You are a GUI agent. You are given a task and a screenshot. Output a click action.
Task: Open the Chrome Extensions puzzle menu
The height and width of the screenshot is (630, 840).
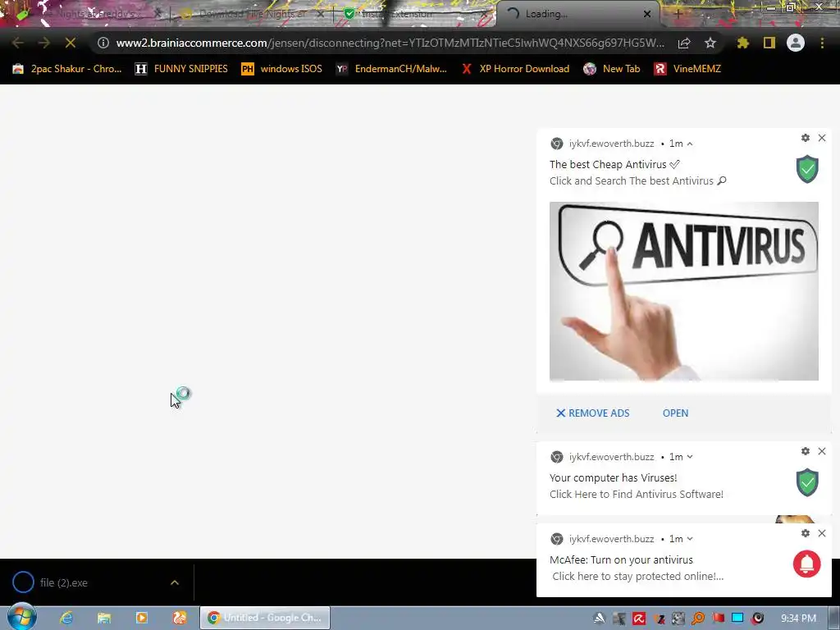[x=743, y=43]
